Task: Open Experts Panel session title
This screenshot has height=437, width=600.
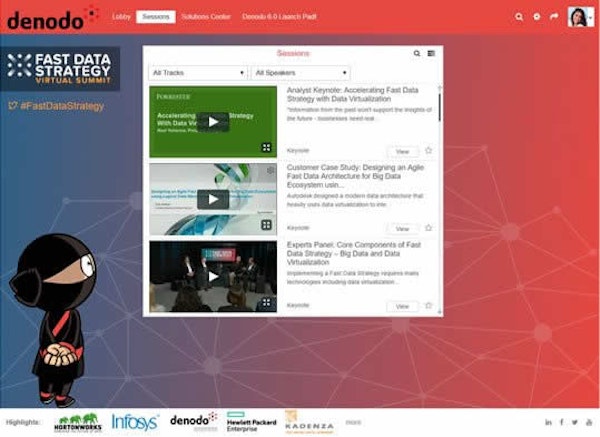Action: (354, 253)
